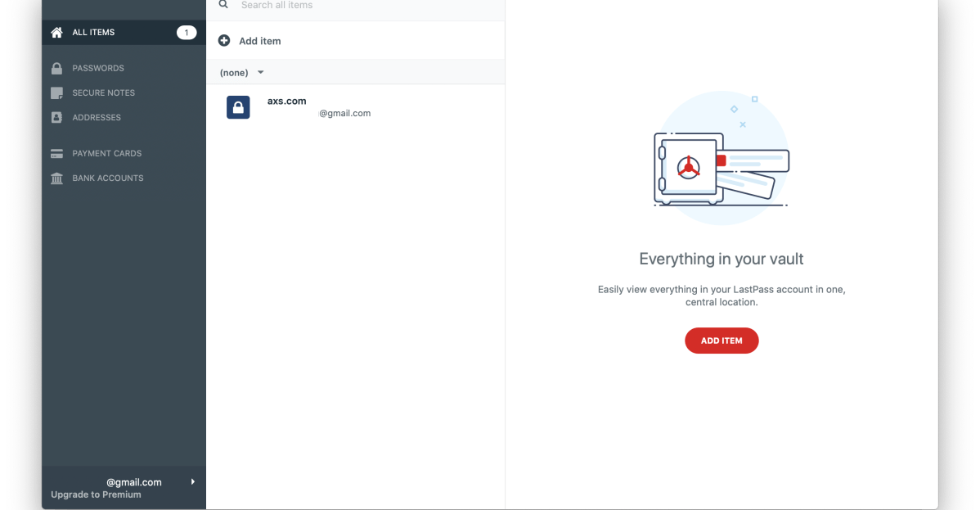Follow the Upgrade to Premium link
The height and width of the screenshot is (510, 980).
click(96, 495)
